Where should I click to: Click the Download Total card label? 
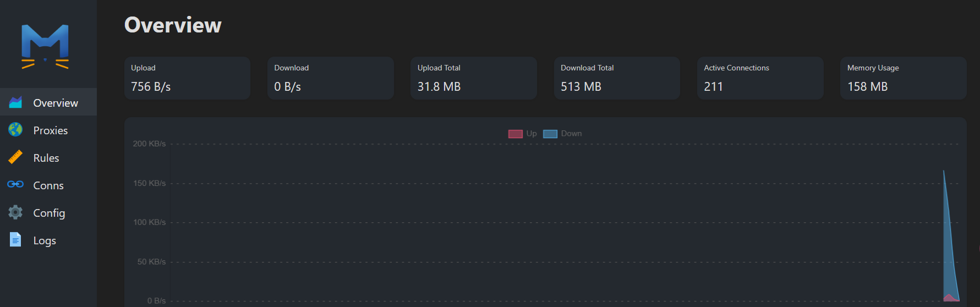coord(587,68)
